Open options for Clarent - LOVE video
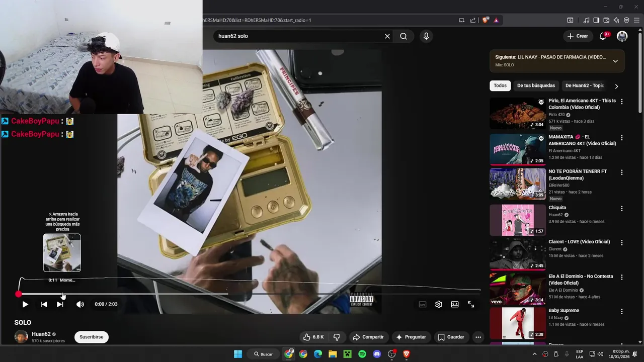The image size is (644, 362). point(622,243)
